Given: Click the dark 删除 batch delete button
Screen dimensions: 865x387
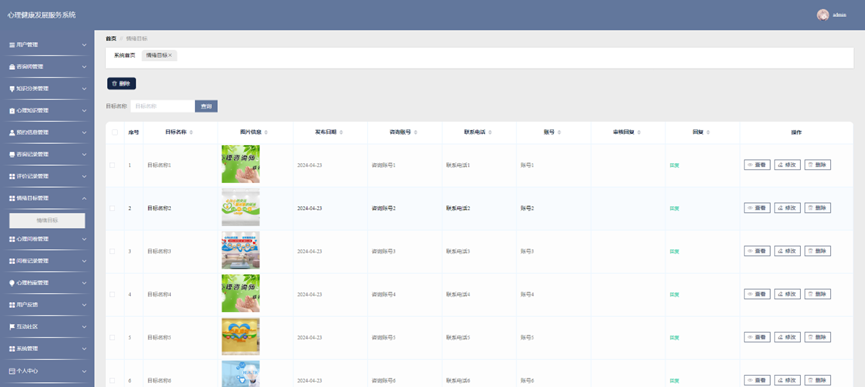Looking at the screenshot, I should tap(121, 84).
